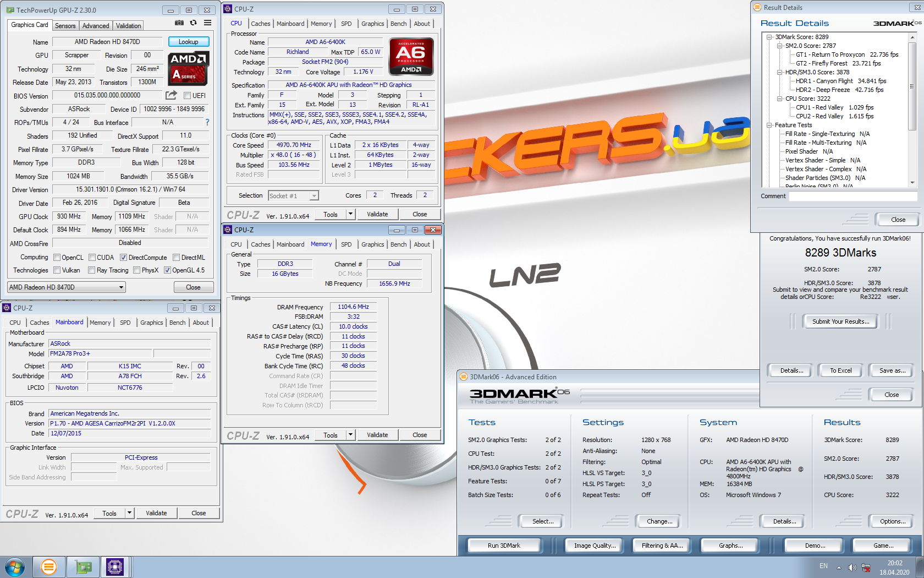Open the Windows Start orb
Viewport: 924px width, 578px height.
(x=15, y=567)
